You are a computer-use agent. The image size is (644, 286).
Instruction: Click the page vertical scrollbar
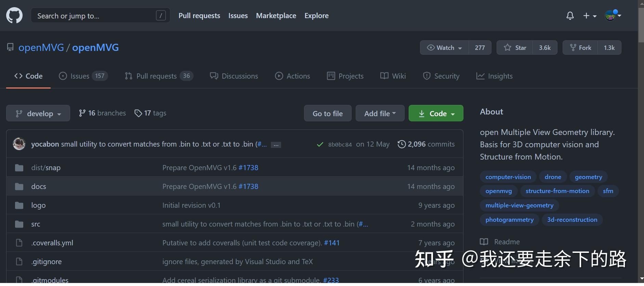(641, 25)
